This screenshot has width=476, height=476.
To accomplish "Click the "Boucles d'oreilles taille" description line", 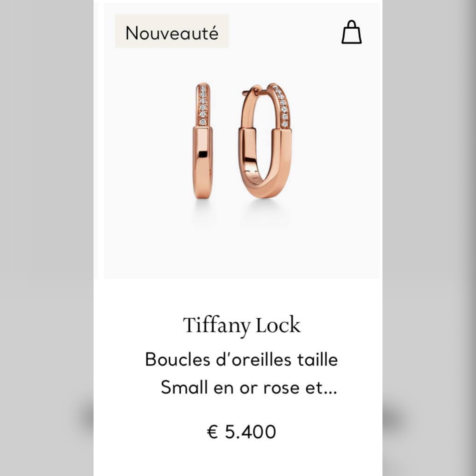I will (242, 359).
